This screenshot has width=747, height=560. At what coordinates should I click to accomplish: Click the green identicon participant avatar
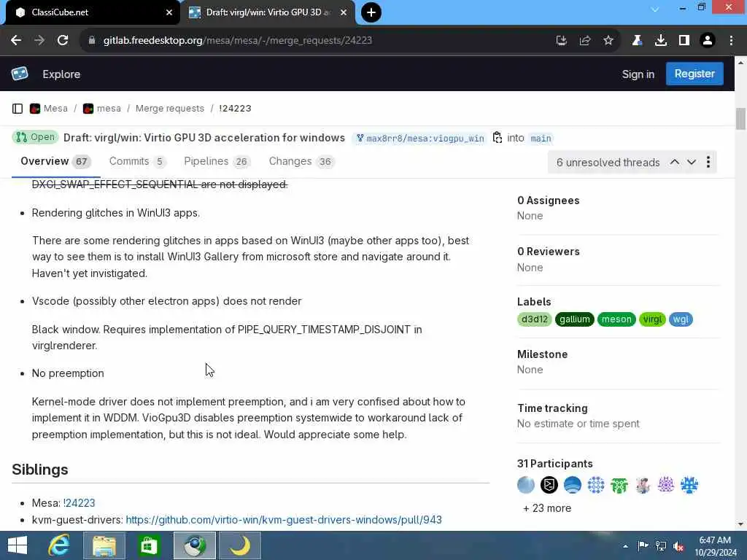[619, 485]
